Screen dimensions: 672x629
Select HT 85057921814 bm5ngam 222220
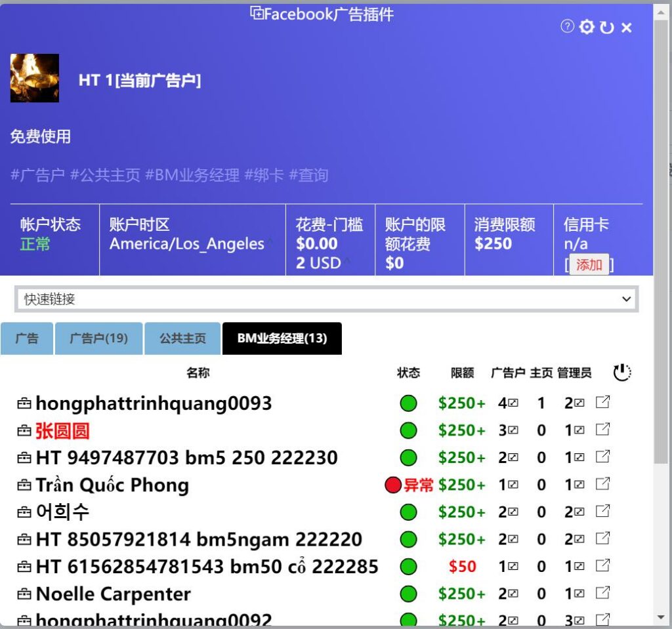point(199,539)
